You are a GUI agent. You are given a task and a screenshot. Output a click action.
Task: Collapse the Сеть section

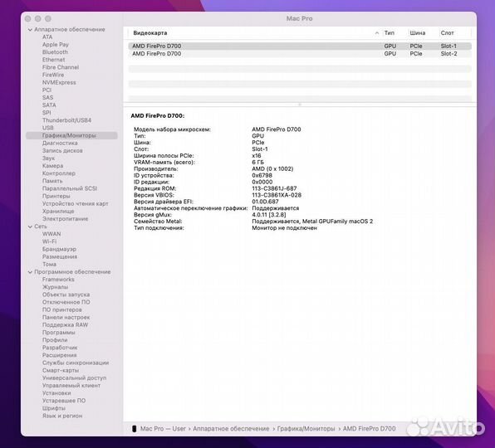point(30,226)
